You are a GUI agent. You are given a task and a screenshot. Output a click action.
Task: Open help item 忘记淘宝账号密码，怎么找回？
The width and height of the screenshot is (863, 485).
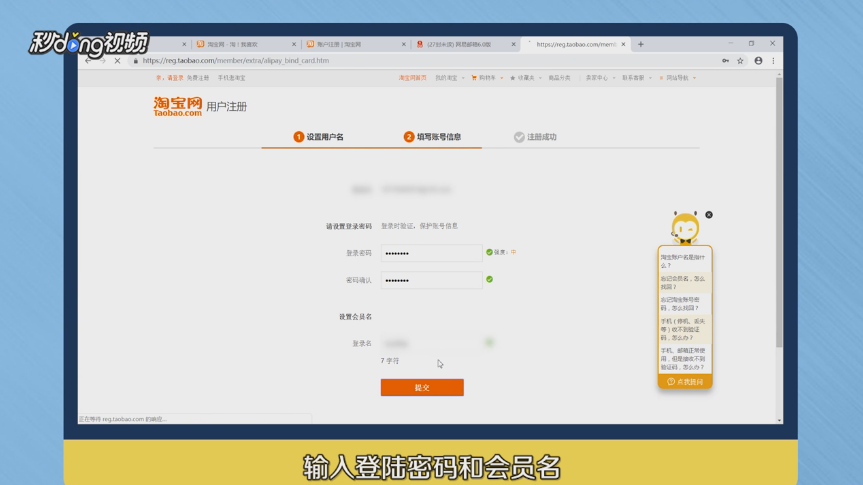pos(685,304)
